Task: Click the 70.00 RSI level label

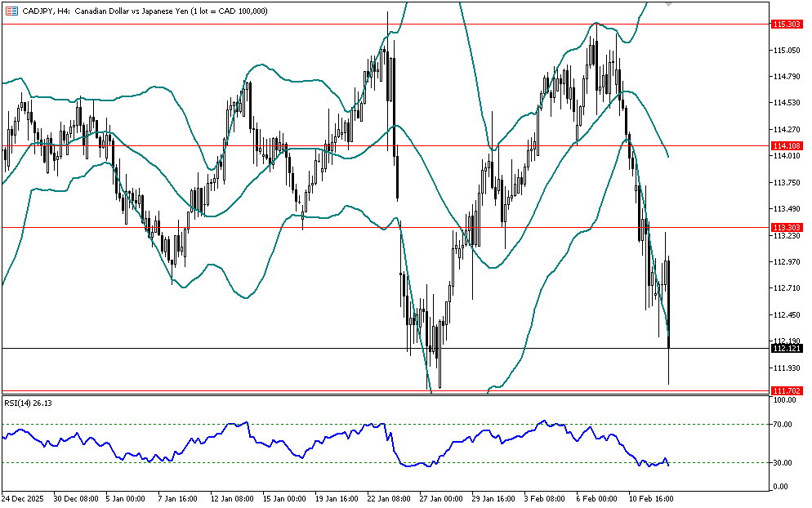Action: pos(783,425)
